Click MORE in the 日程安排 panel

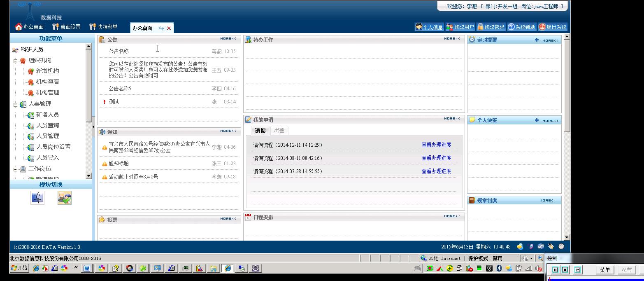pos(452,216)
